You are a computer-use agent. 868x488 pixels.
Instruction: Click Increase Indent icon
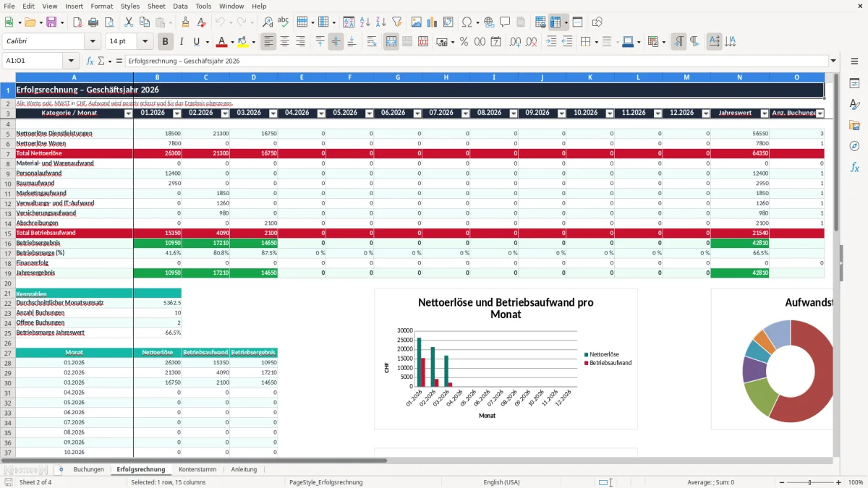click(x=551, y=42)
